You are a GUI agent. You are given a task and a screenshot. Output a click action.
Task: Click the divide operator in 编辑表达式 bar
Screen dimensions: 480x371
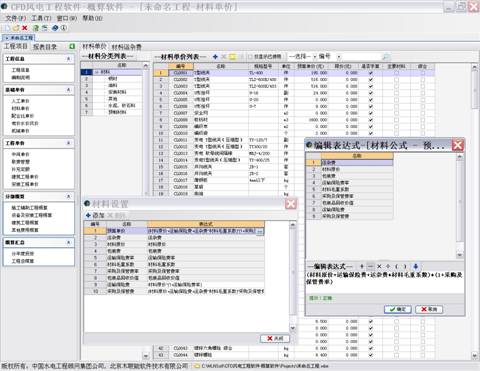388,266
